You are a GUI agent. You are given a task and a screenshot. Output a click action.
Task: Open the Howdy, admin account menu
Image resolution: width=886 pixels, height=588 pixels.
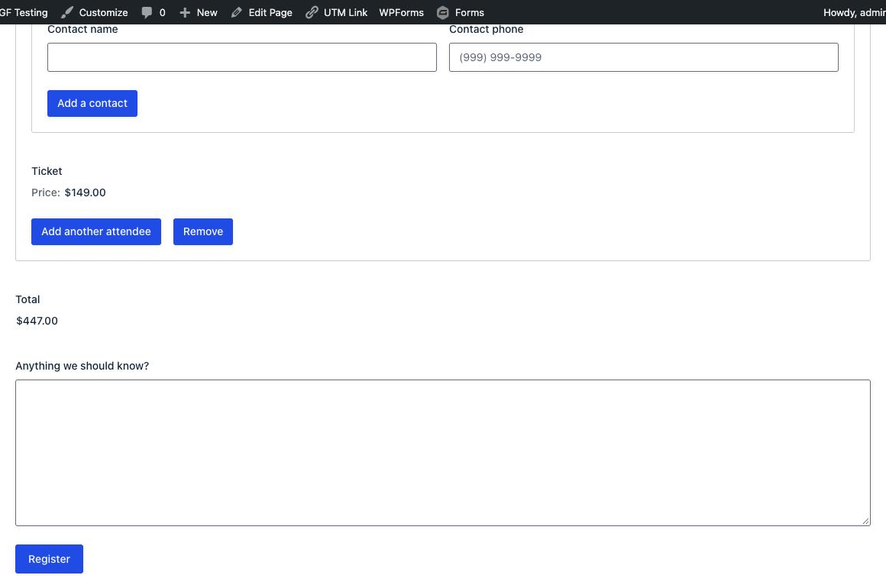click(x=854, y=12)
